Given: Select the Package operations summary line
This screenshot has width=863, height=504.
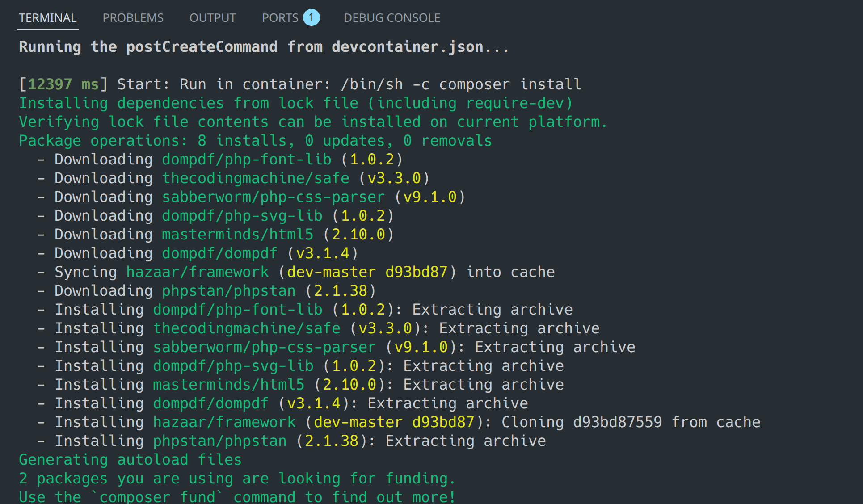Looking at the screenshot, I should pyautogui.click(x=255, y=140).
